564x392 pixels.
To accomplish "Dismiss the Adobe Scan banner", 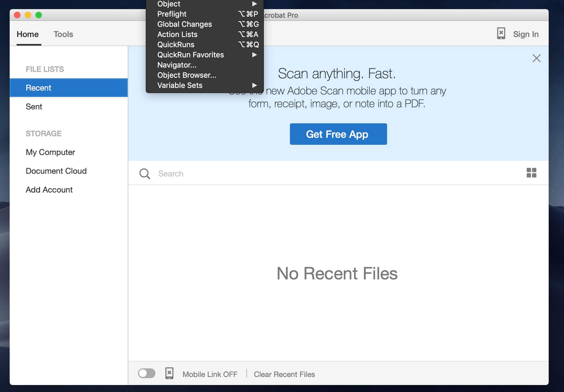I will (x=536, y=58).
